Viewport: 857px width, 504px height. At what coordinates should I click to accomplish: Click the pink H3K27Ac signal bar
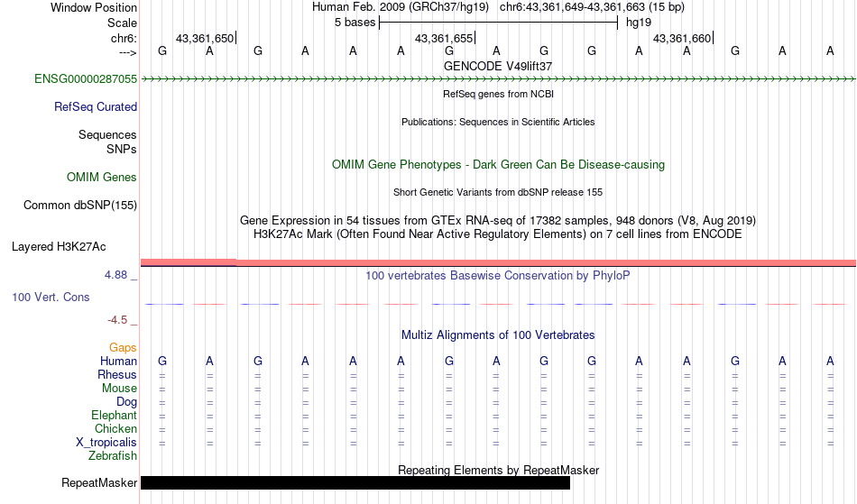pos(498,263)
